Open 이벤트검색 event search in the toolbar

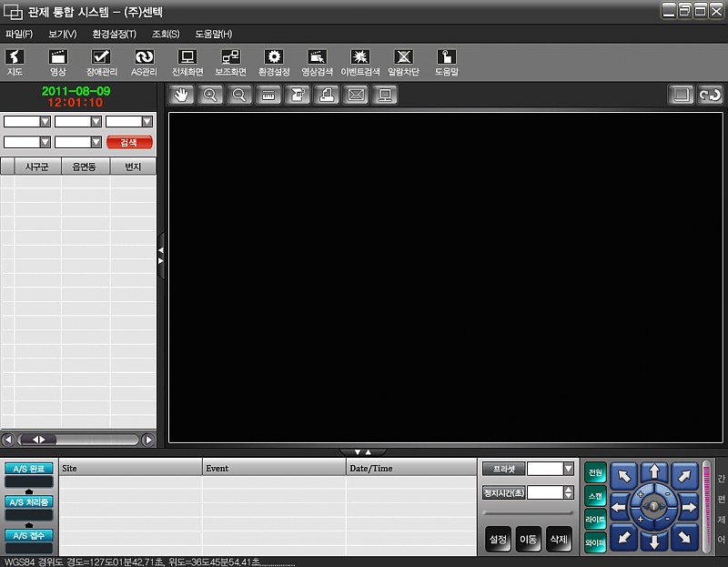click(359, 62)
